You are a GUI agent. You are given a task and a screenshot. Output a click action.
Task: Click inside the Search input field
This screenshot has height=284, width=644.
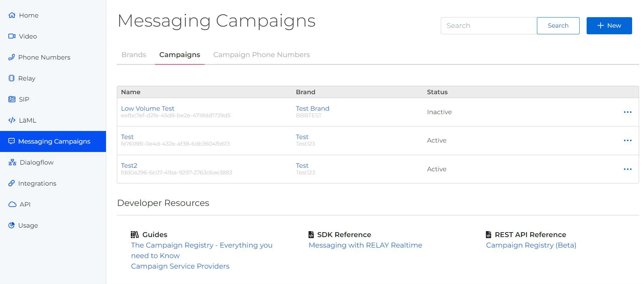(x=488, y=26)
